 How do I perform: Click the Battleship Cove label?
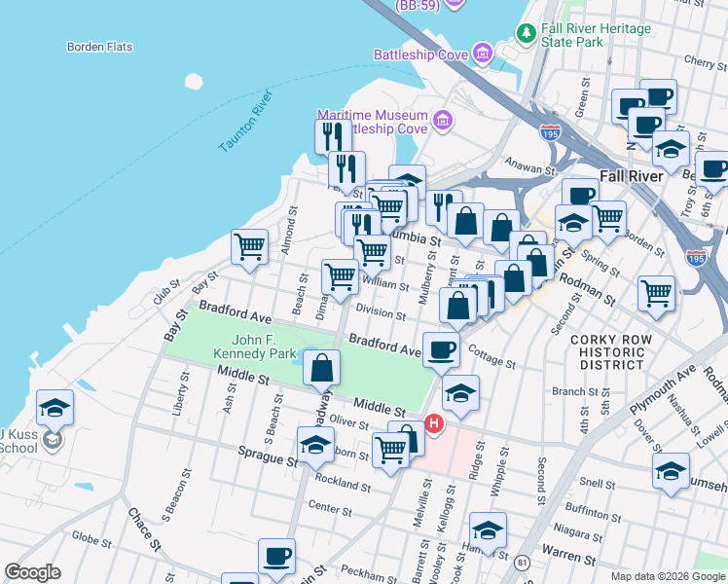(x=421, y=55)
